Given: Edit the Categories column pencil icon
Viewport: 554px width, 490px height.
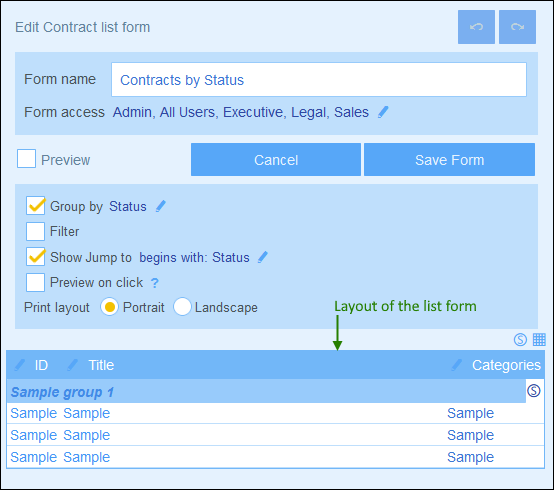Looking at the screenshot, I should [x=456, y=365].
